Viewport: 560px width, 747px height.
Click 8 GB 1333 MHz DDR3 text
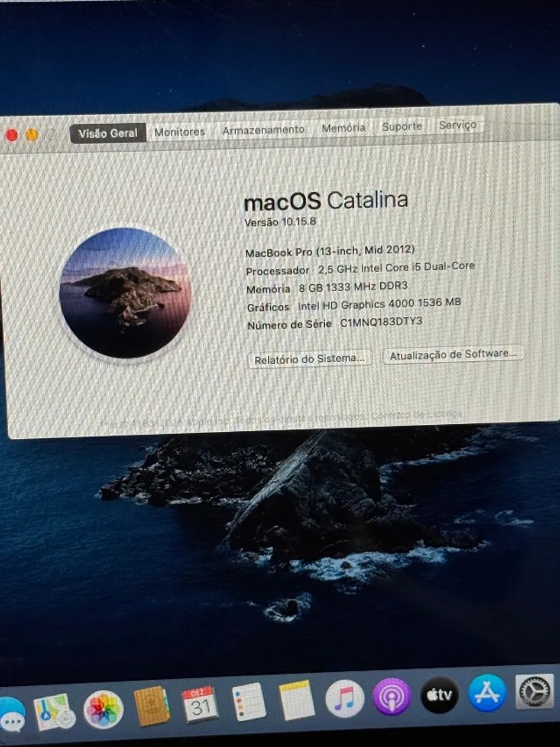click(x=353, y=287)
